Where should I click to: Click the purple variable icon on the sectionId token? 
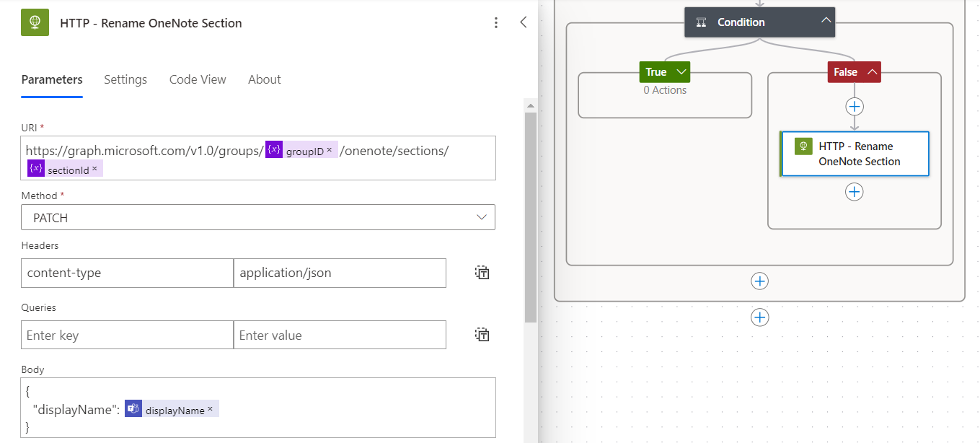pyautogui.click(x=36, y=169)
